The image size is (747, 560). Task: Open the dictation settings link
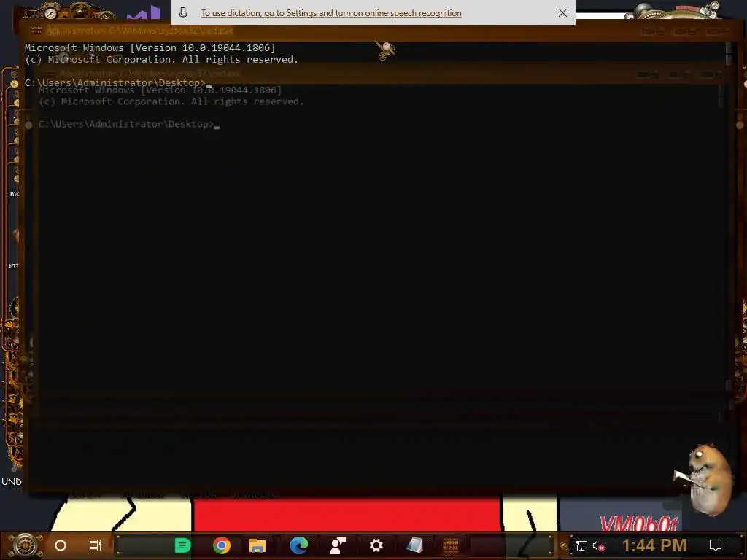pyautogui.click(x=331, y=13)
